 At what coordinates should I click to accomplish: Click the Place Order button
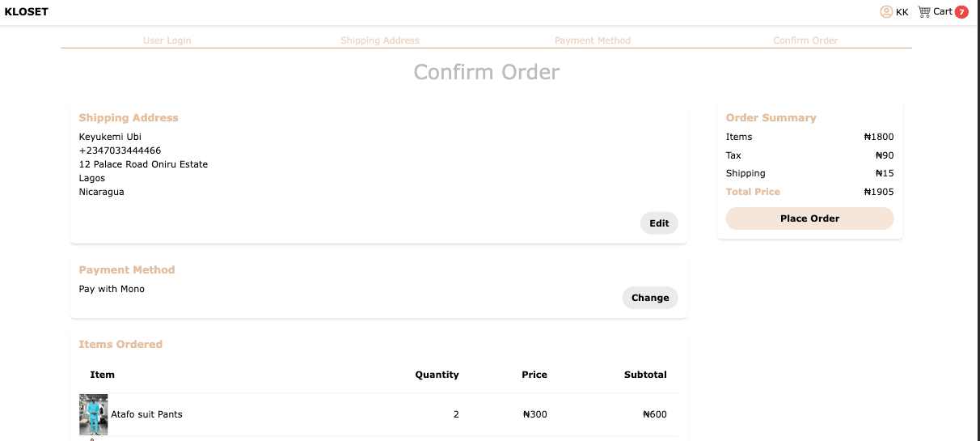[809, 218]
